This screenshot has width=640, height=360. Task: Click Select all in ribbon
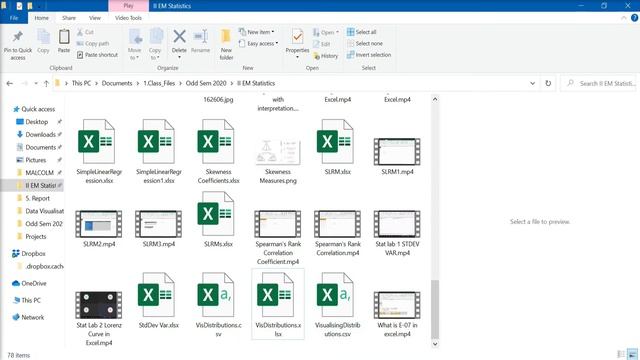362,32
